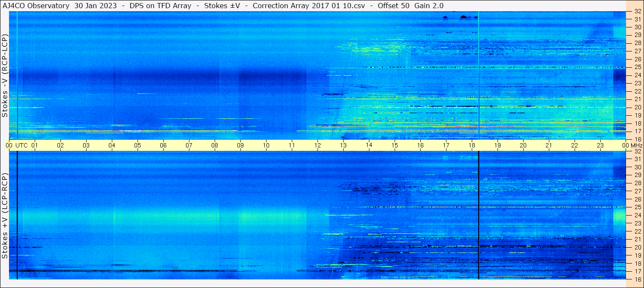Click hour 23 on the UTC time axis
This screenshot has width=644, height=288.
click(x=600, y=145)
